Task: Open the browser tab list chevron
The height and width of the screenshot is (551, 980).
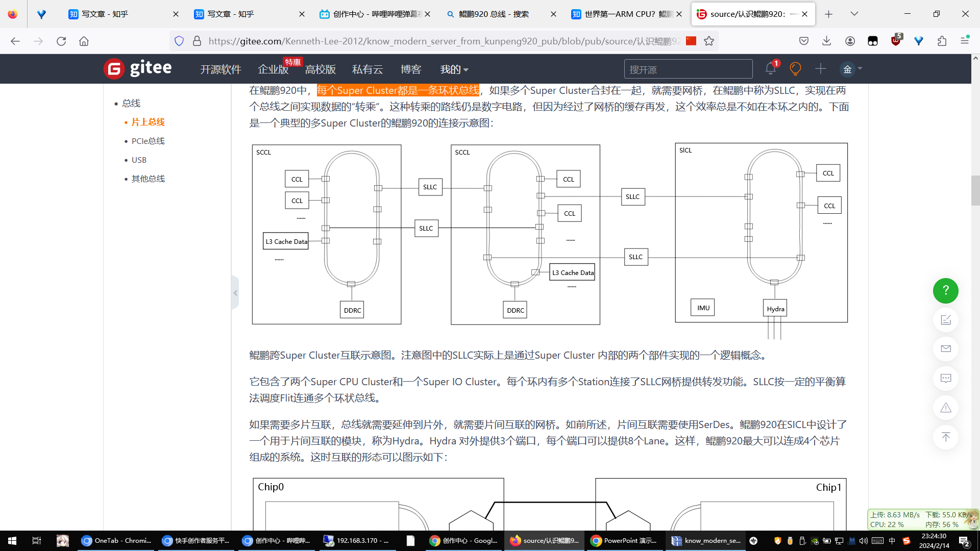Action: point(854,14)
